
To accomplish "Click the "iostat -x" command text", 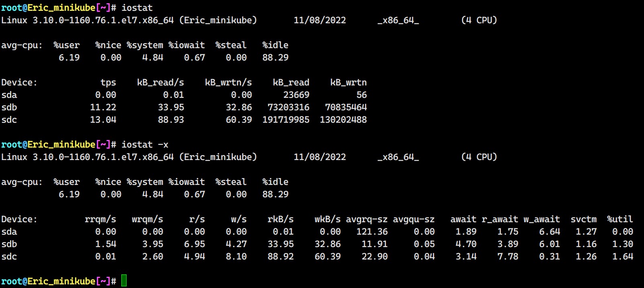I will point(145,144).
